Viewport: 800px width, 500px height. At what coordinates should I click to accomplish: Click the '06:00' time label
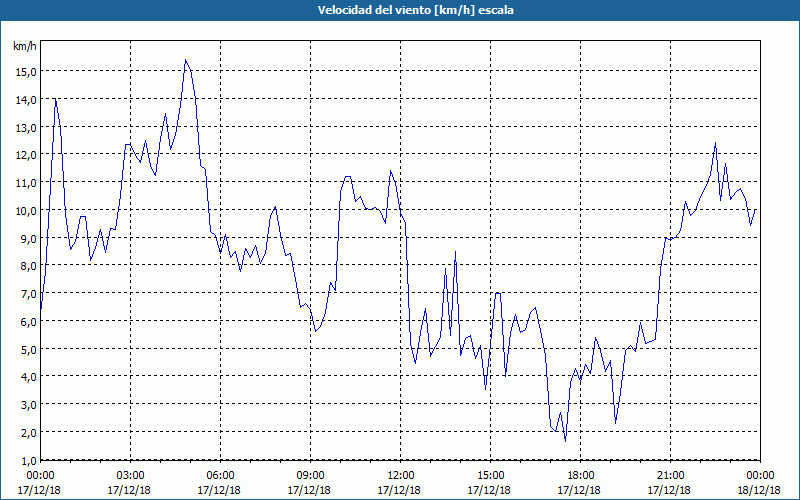(220, 476)
